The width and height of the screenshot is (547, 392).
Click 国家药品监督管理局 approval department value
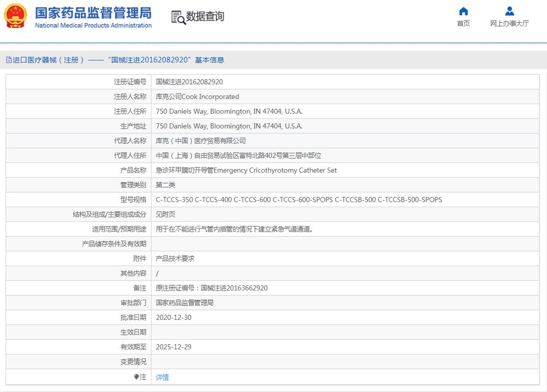[185, 303]
